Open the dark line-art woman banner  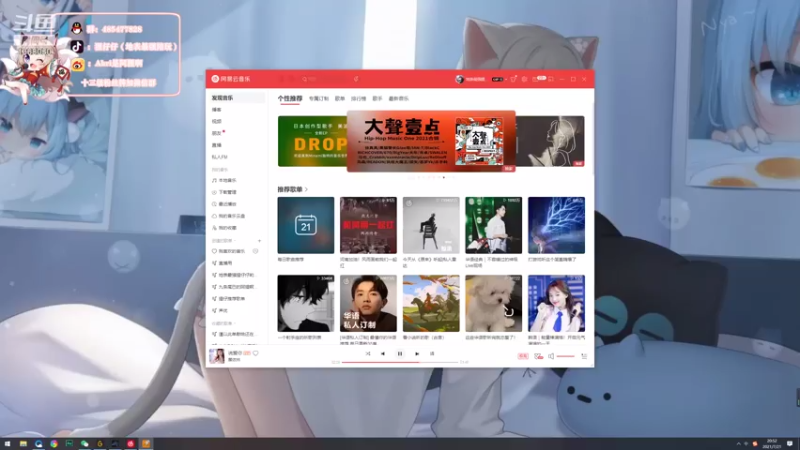point(550,141)
